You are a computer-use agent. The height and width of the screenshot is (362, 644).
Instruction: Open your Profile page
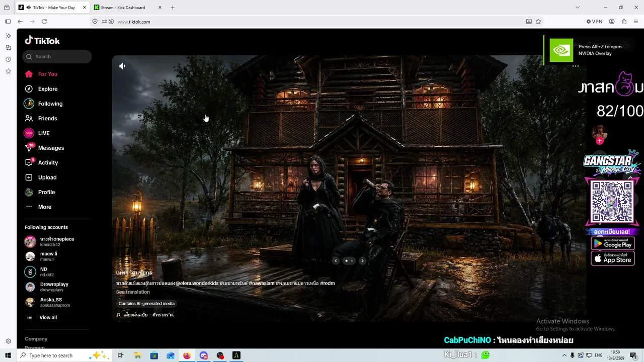(40, 192)
